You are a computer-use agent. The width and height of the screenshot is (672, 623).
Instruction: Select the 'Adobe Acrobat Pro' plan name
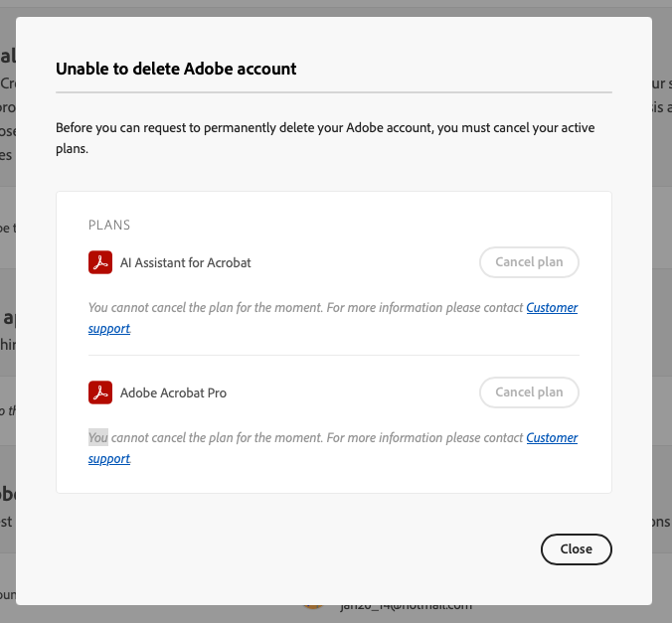pyautogui.click(x=173, y=392)
